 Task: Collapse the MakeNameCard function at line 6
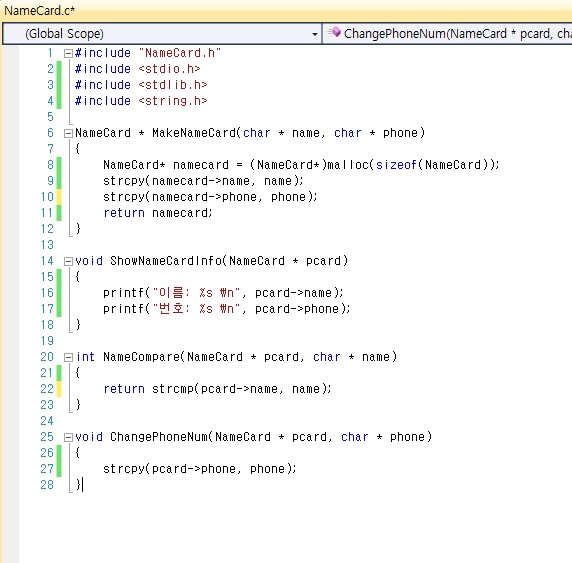click(68, 134)
